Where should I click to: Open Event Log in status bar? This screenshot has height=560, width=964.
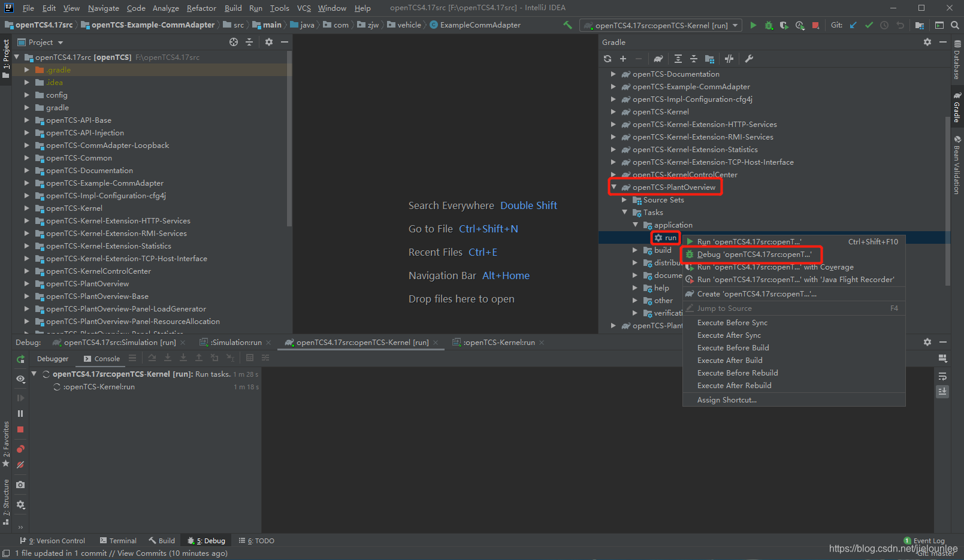[x=924, y=541]
